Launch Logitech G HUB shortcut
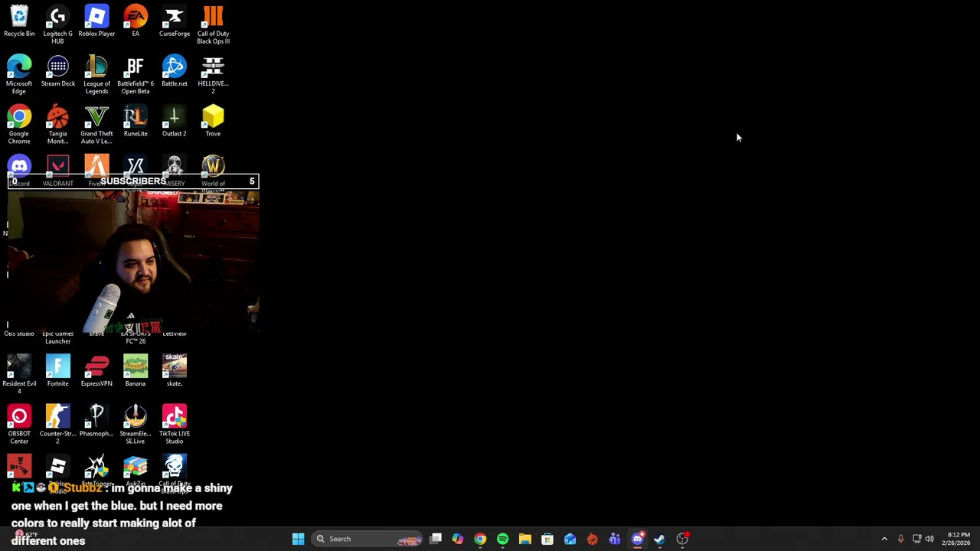The width and height of the screenshot is (980, 551). [57, 24]
